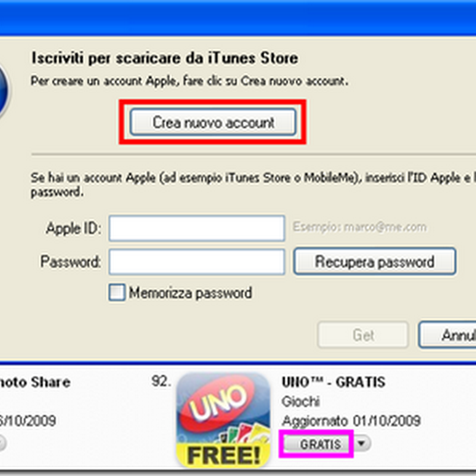The height and width of the screenshot is (476, 476).
Task: Click the Recupera password button
Action: point(375,261)
